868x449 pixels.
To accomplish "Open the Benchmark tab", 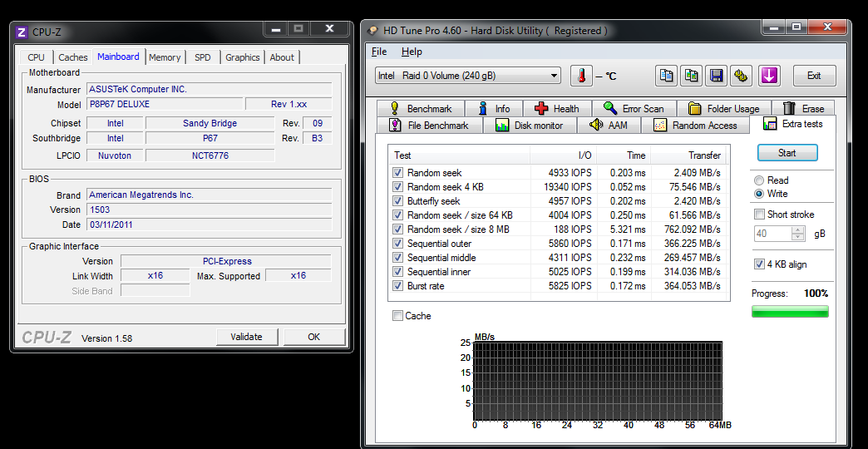I will click(420, 109).
